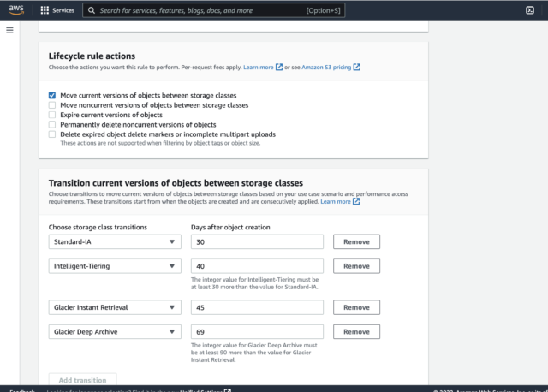Uncheck Move current versions of objects checkbox
The width and height of the screenshot is (548, 392).
pyautogui.click(x=52, y=95)
